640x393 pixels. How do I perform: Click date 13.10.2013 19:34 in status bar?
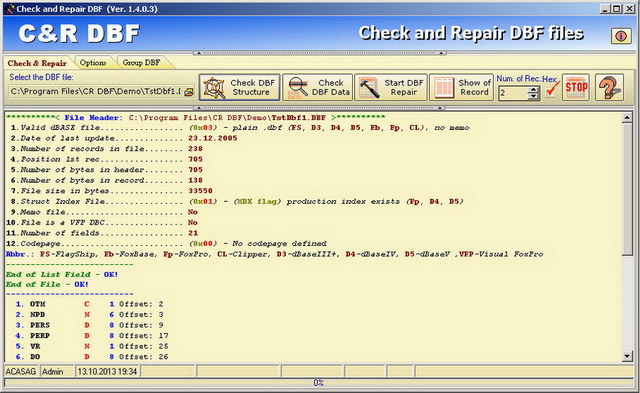[x=107, y=371]
